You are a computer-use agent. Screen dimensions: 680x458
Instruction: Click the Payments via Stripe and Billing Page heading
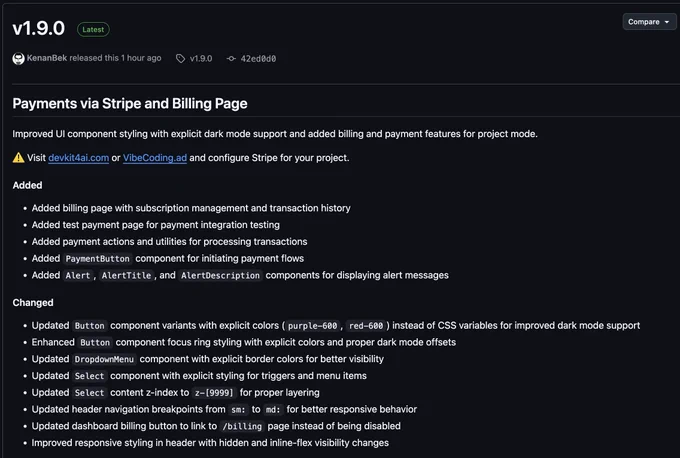click(x=130, y=104)
